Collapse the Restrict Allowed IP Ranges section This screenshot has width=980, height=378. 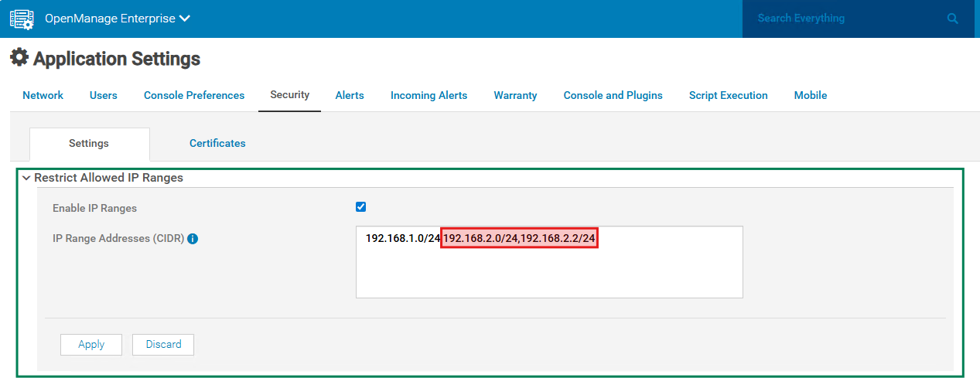pyautogui.click(x=26, y=178)
